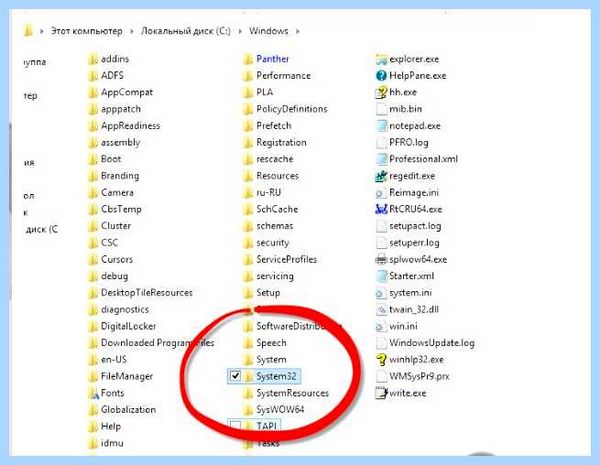Viewport: 600px width, 465px height.
Task: Select the SysWOW64 folder icon
Action: pyautogui.click(x=248, y=410)
